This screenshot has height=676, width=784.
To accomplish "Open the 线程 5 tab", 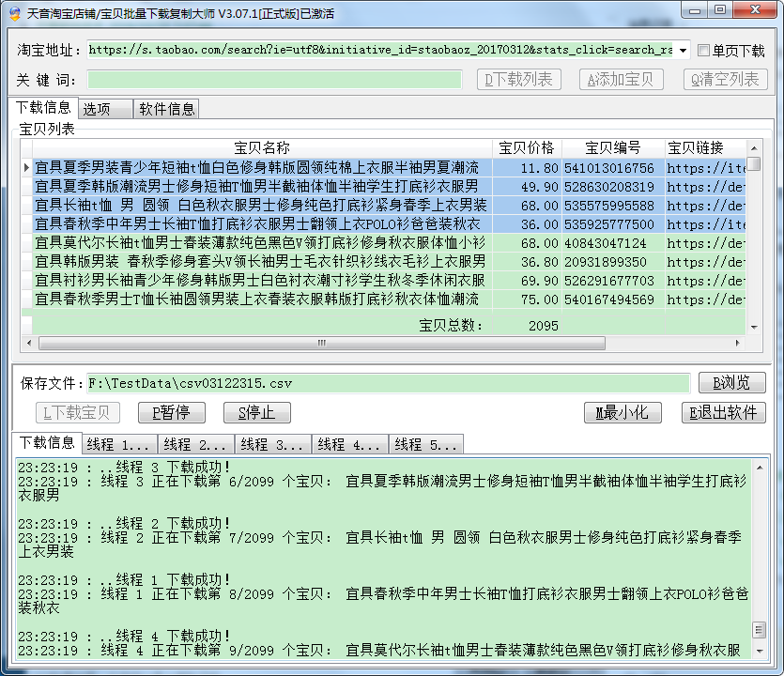I will (x=426, y=444).
